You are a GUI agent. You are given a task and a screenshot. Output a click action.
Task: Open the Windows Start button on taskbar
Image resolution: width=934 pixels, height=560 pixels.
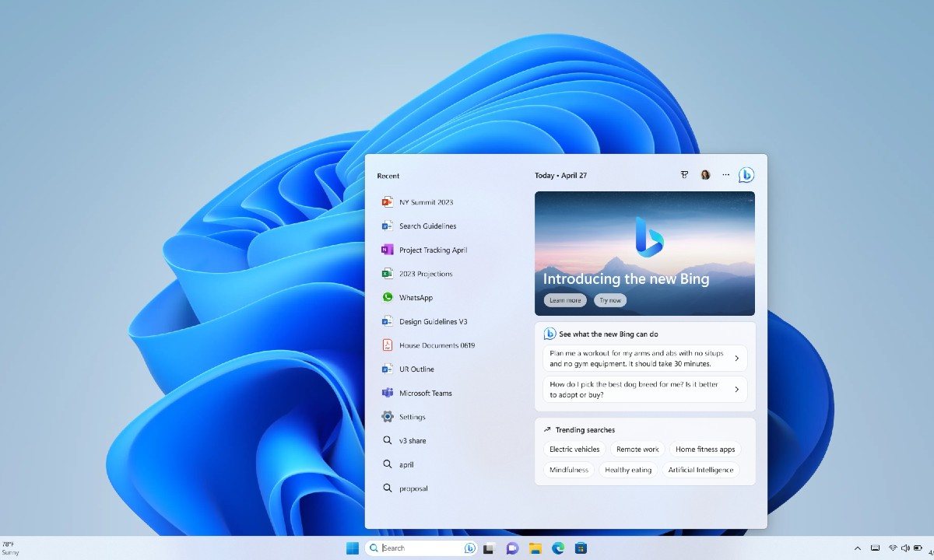point(353,548)
